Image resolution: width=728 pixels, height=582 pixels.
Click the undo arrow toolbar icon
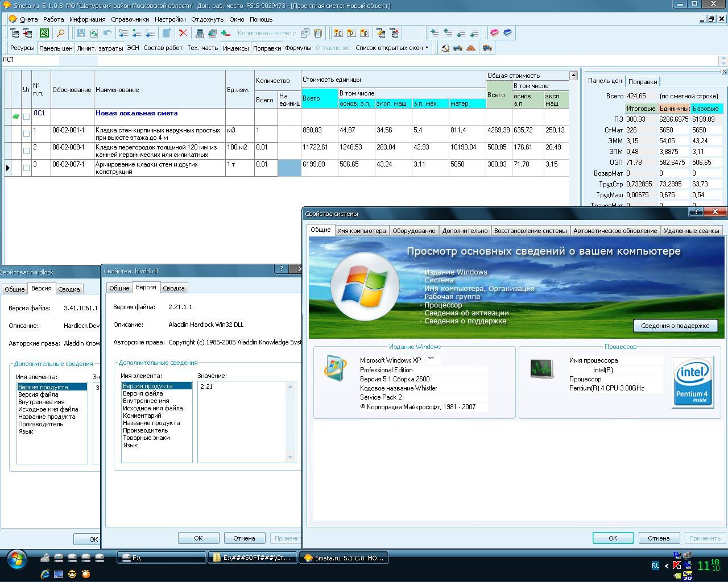click(x=107, y=34)
